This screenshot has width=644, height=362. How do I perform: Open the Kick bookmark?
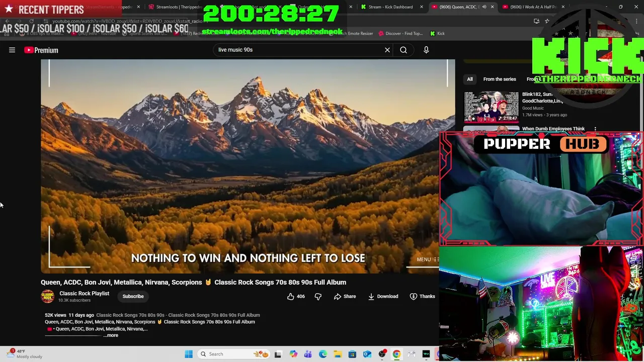tap(437, 34)
